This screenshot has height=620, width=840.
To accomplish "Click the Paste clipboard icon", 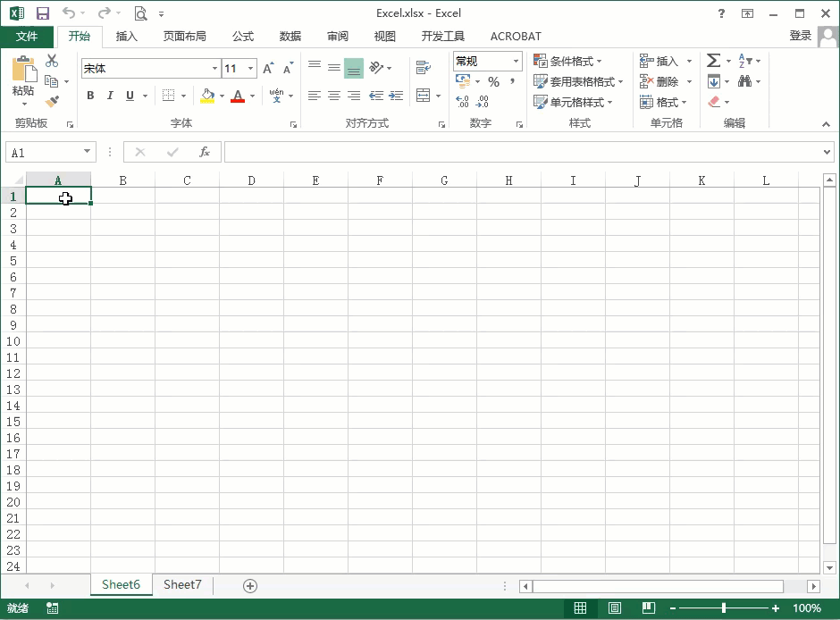I will [23, 70].
